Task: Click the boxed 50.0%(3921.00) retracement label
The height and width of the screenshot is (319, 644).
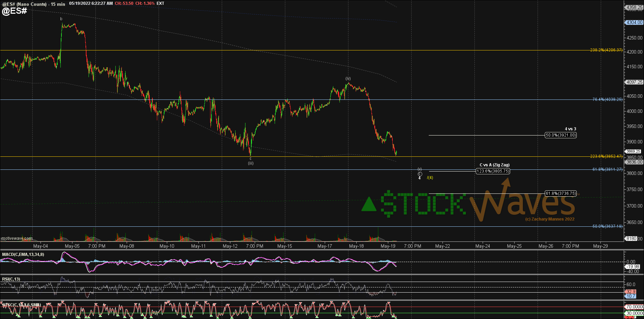Action: point(561,135)
